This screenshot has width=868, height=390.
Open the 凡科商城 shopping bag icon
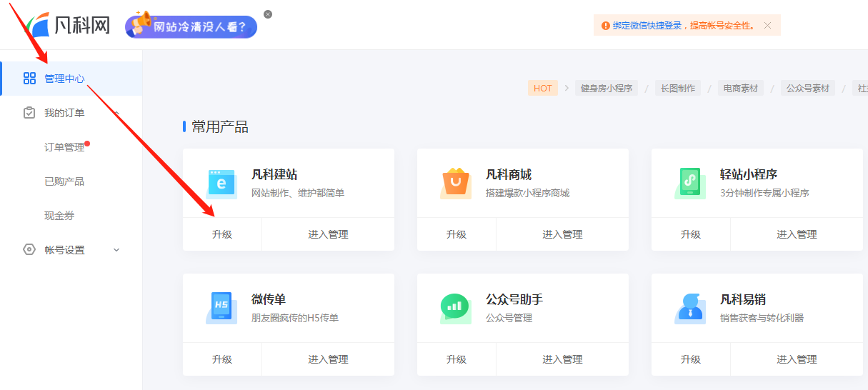[455, 184]
